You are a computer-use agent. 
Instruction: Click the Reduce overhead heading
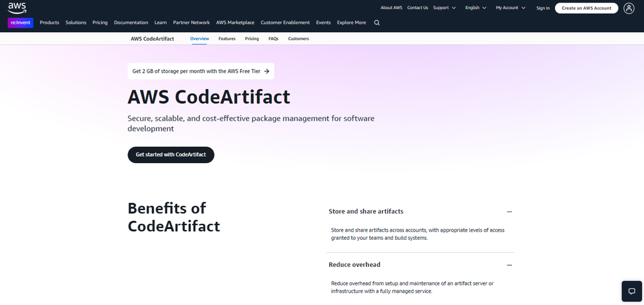[354, 265]
